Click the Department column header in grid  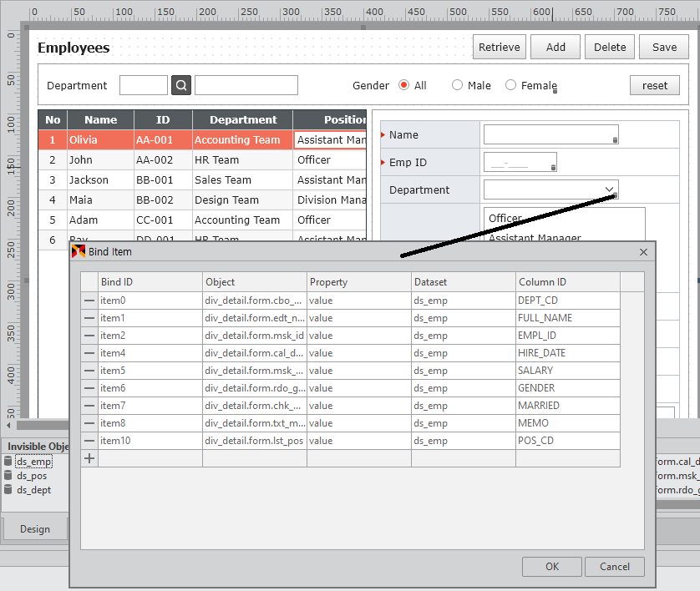[x=242, y=120]
